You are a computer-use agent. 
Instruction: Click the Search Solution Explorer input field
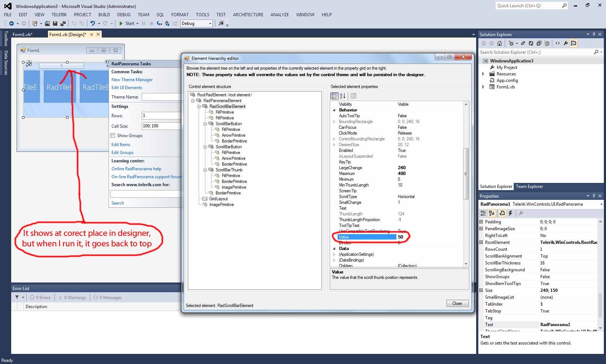(x=536, y=52)
